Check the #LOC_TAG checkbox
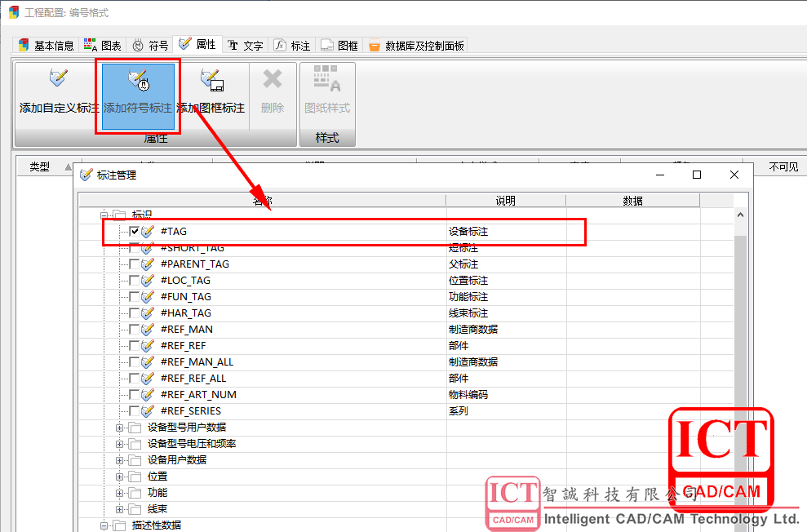807x532 pixels. (x=134, y=281)
